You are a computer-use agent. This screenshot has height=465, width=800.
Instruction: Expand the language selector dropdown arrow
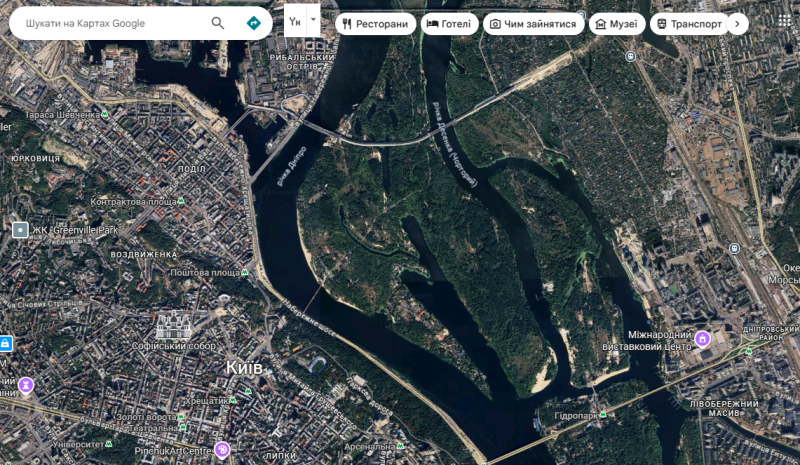tap(313, 20)
